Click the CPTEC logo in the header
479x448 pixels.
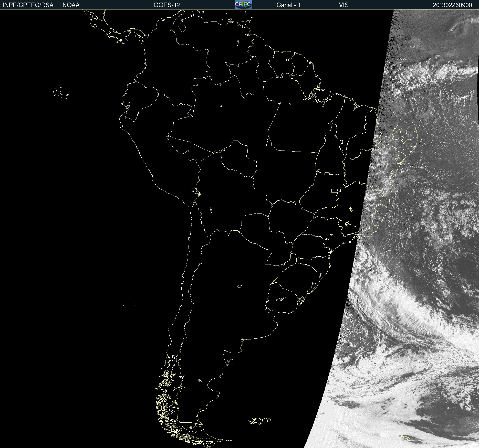243,5
